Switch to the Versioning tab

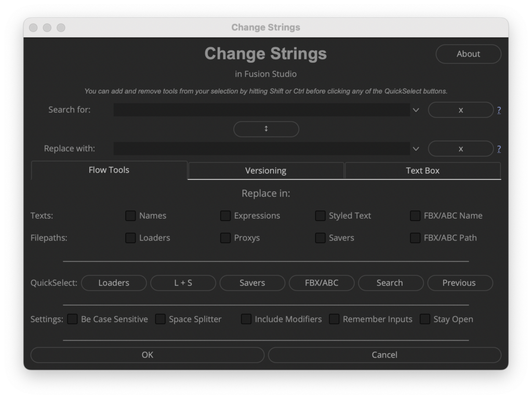[265, 170]
